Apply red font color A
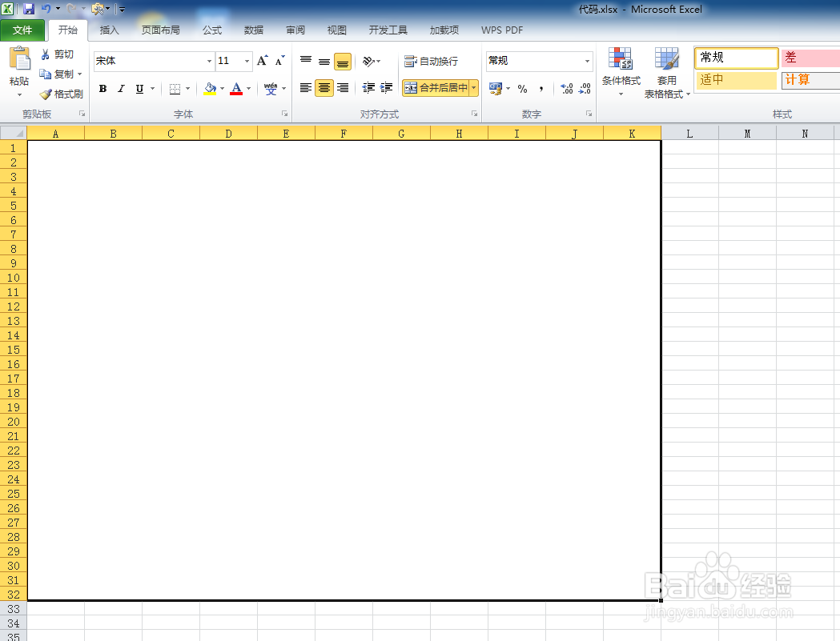Screen dimensions: 840x641 coord(236,89)
